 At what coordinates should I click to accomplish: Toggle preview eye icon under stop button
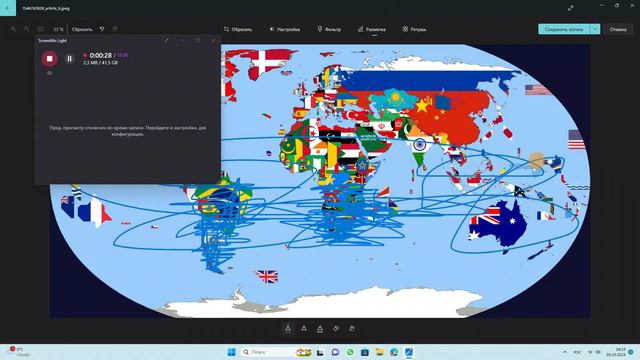click(x=49, y=73)
